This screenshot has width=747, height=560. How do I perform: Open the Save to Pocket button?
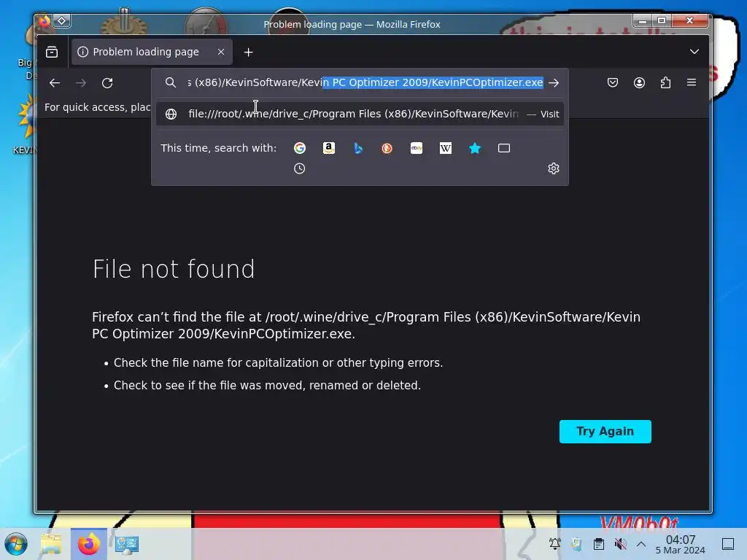pos(613,83)
